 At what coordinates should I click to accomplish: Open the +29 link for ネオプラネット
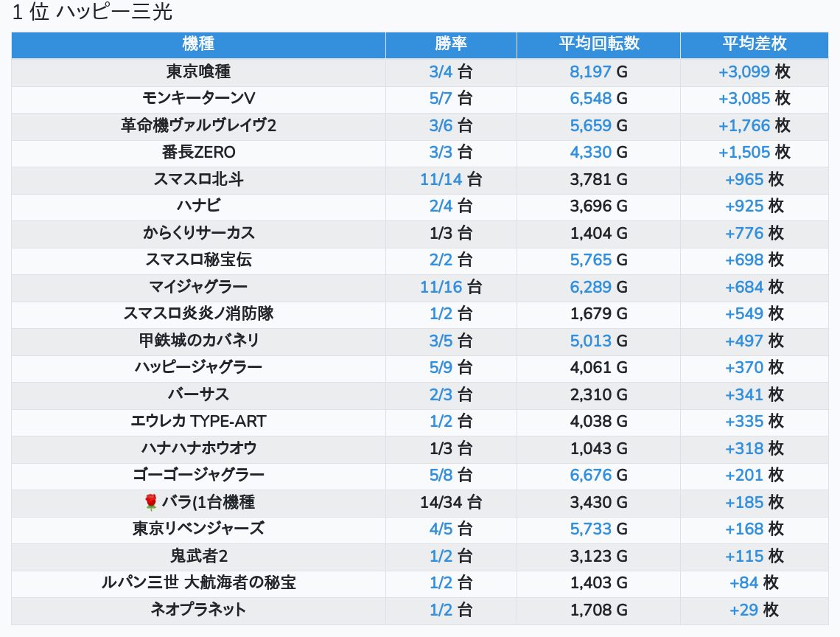(743, 610)
